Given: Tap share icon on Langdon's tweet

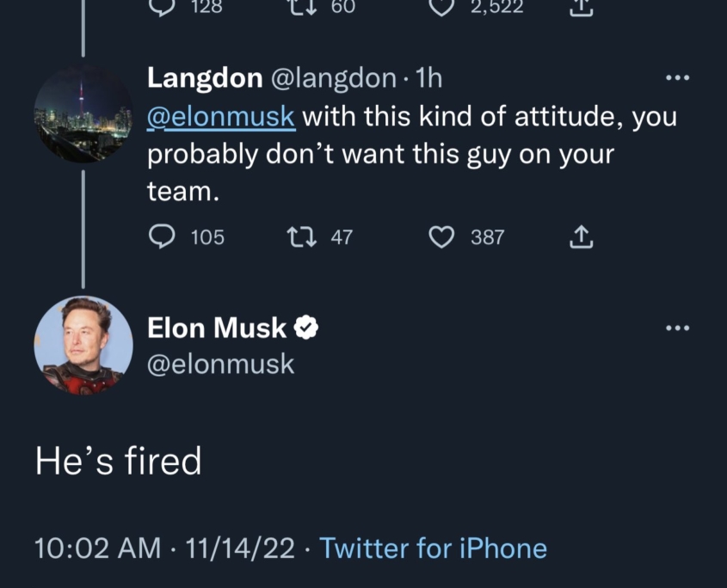Looking at the screenshot, I should 582,236.
